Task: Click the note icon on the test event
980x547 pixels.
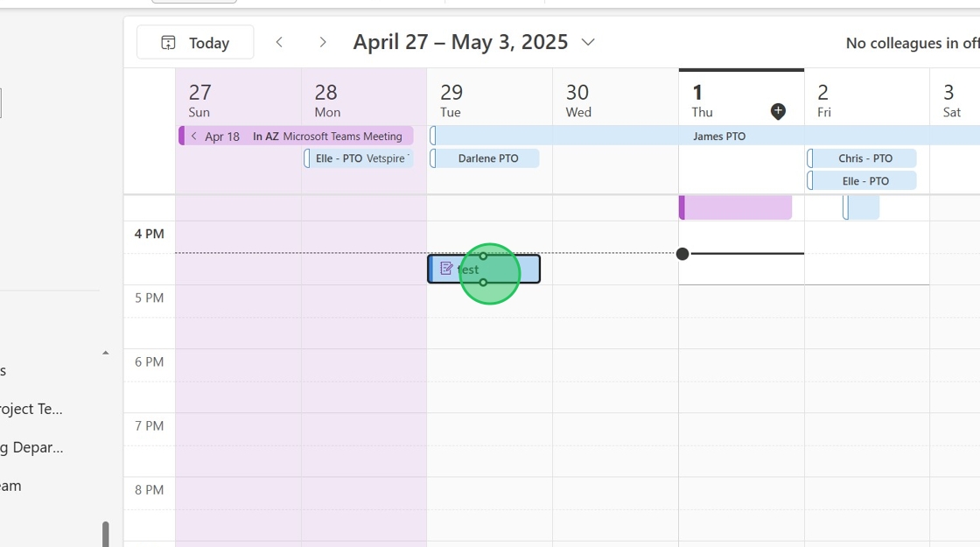Action: 446,269
